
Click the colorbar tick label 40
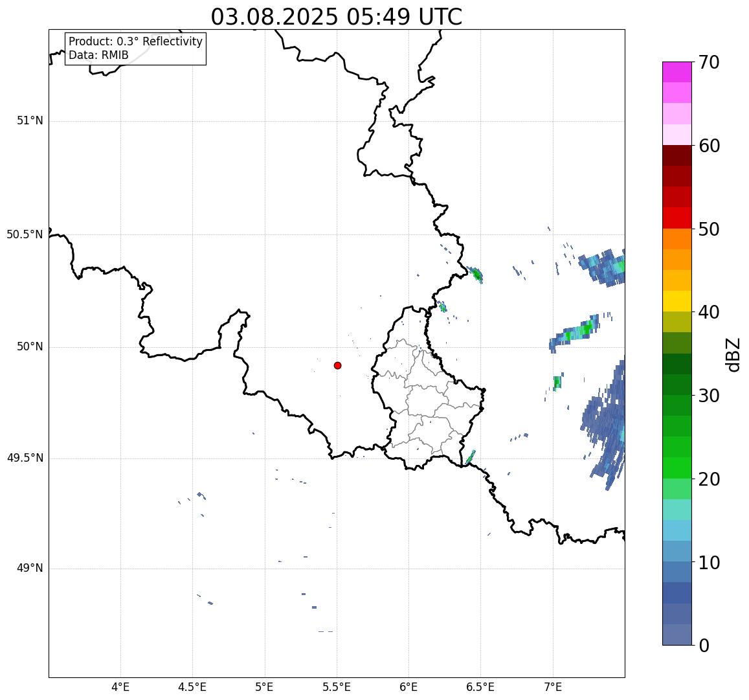click(x=709, y=313)
